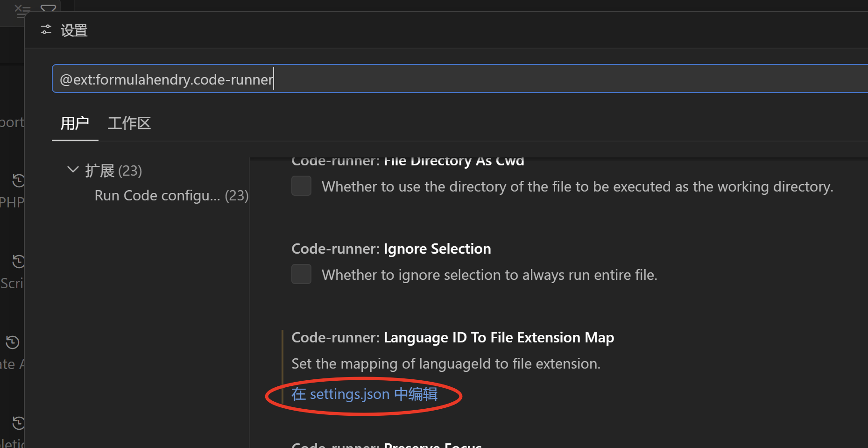The width and height of the screenshot is (868, 448).
Task: Toggle the Ignore Selection checkbox
Action: (x=301, y=274)
